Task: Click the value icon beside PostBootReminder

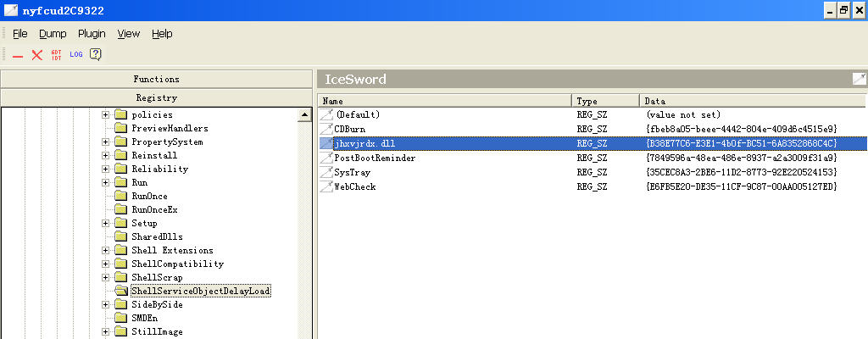Action: point(326,158)
